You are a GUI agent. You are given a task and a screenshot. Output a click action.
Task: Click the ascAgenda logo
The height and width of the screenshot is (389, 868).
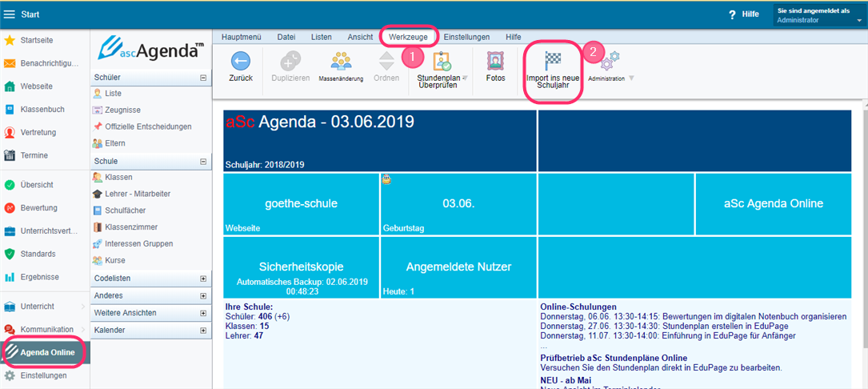click(150, 50)
